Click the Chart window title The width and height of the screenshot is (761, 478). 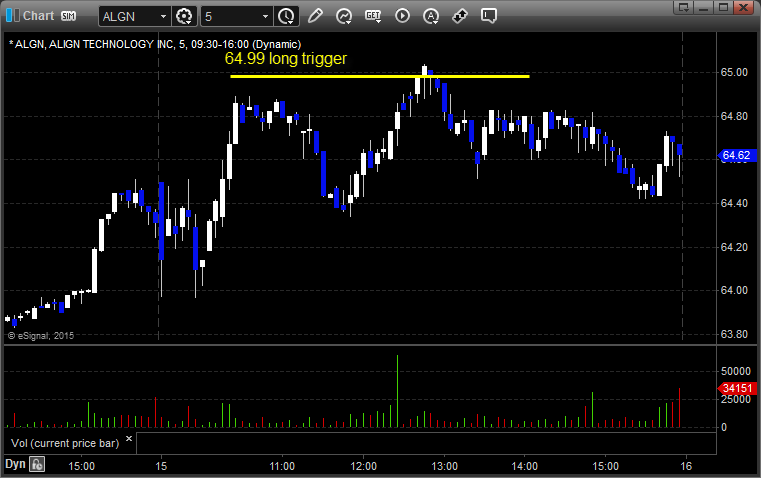38,16
